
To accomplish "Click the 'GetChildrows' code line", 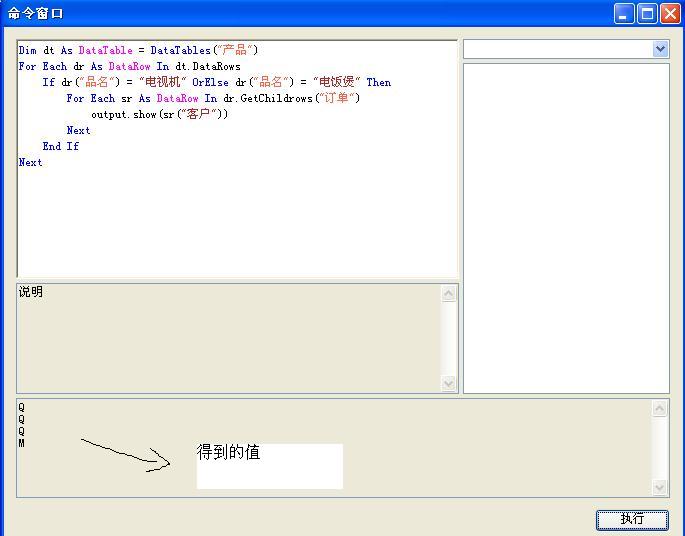I will pyautogui.click(x=213, y=98).
